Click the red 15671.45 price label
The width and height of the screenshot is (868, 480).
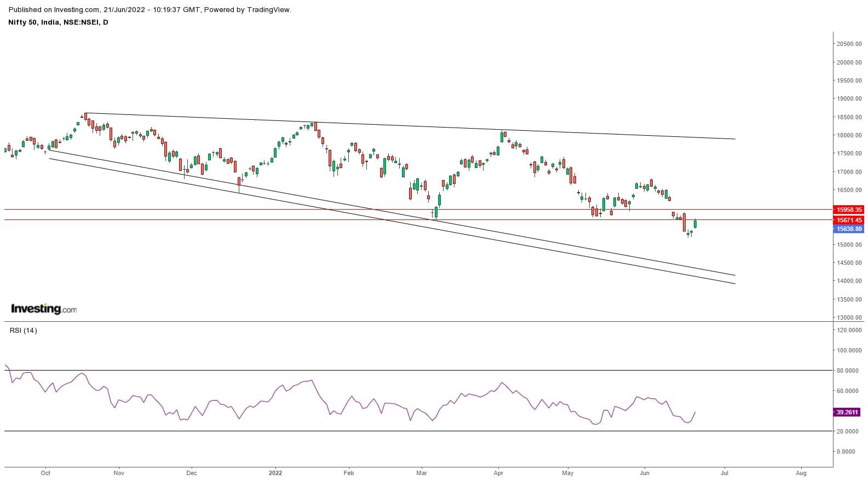848,220
